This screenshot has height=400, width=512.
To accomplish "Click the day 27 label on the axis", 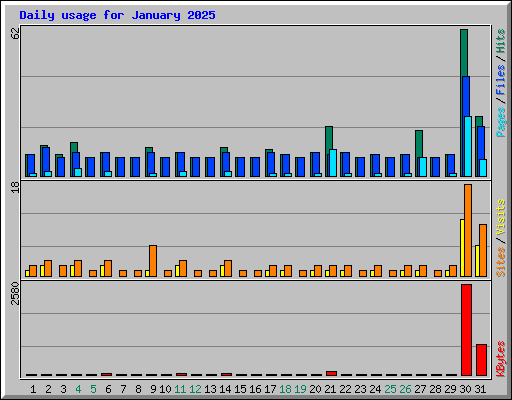I will (x=420, y=389).
